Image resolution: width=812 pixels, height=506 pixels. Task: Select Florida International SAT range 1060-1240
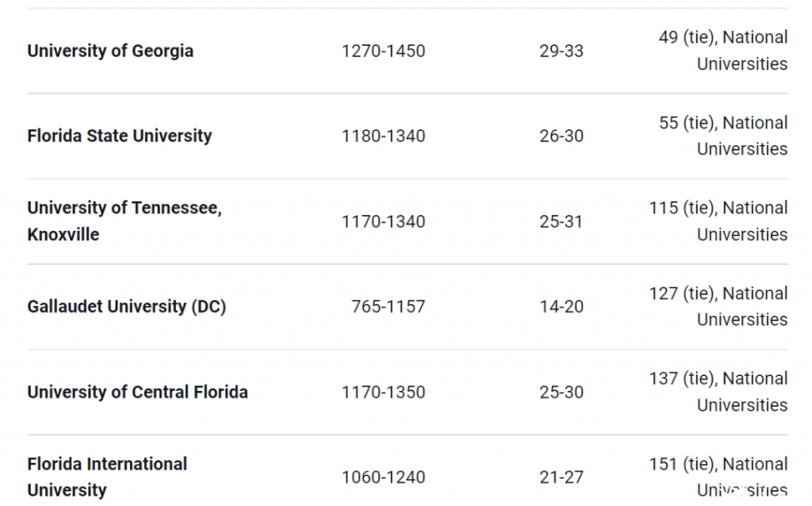(383, 477)
